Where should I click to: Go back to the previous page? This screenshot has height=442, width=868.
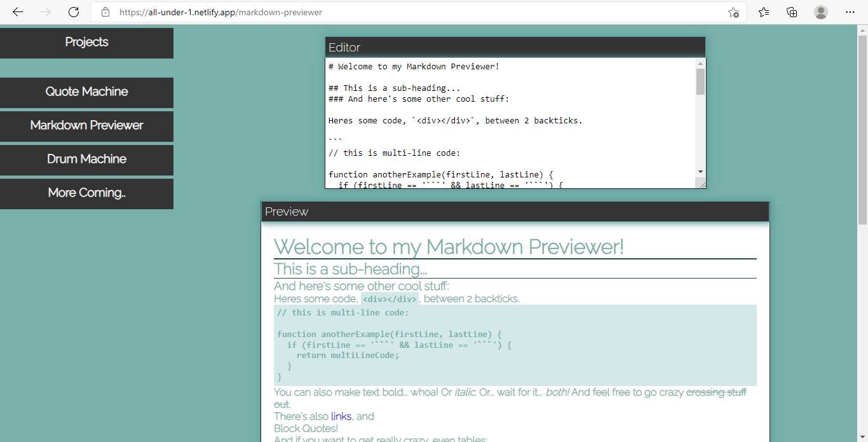coord(18,12)
